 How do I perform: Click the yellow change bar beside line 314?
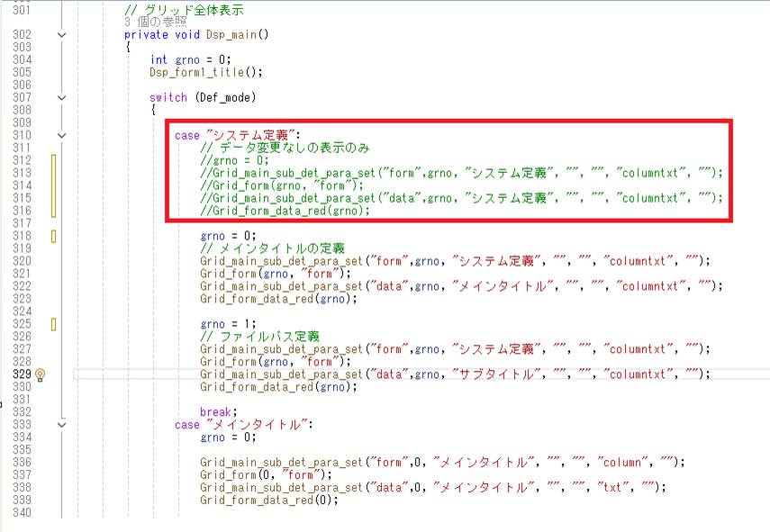[x=54, y=185]
